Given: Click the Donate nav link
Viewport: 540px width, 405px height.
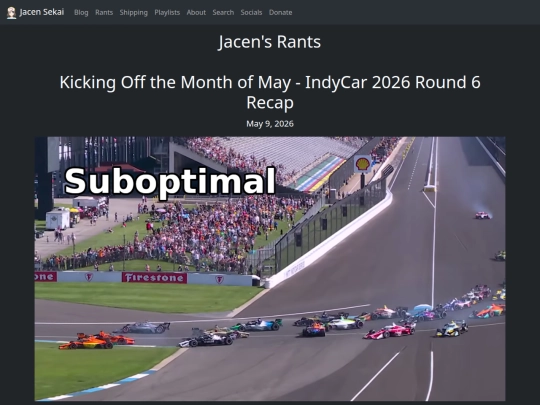Looking at the screenshot, I should click(x=280, y=12).
